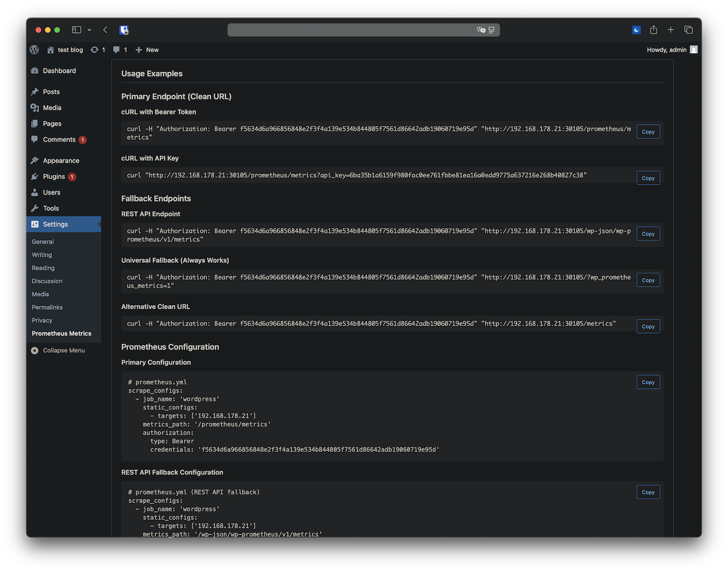
Task: Open the Dashboard via its gauge icon
Action: point(34,70)
